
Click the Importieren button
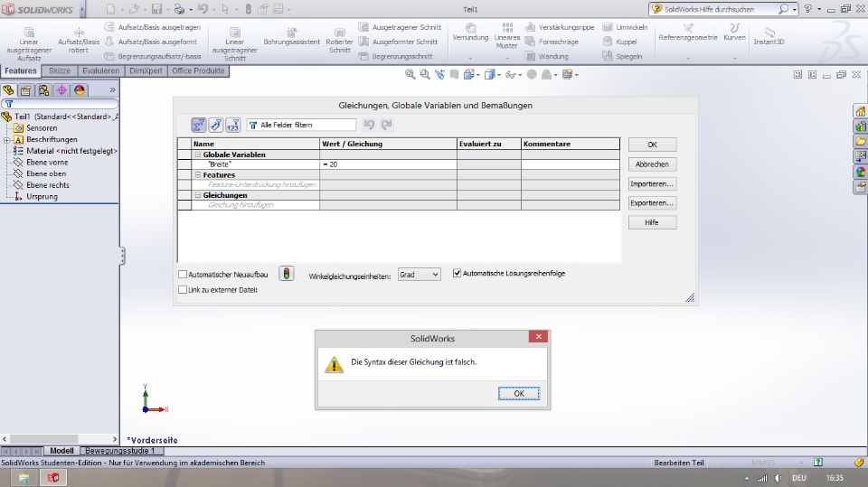[652, 183]
